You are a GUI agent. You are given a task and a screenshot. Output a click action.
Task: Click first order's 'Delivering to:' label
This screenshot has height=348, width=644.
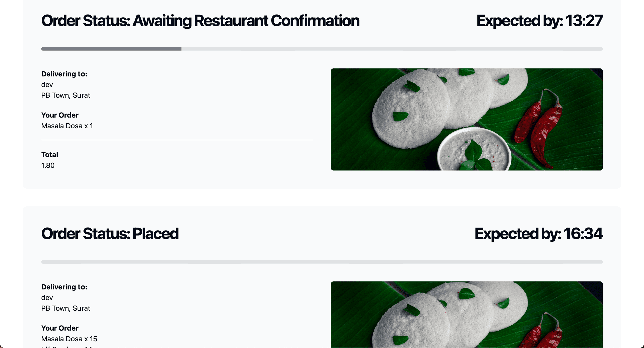64,74
